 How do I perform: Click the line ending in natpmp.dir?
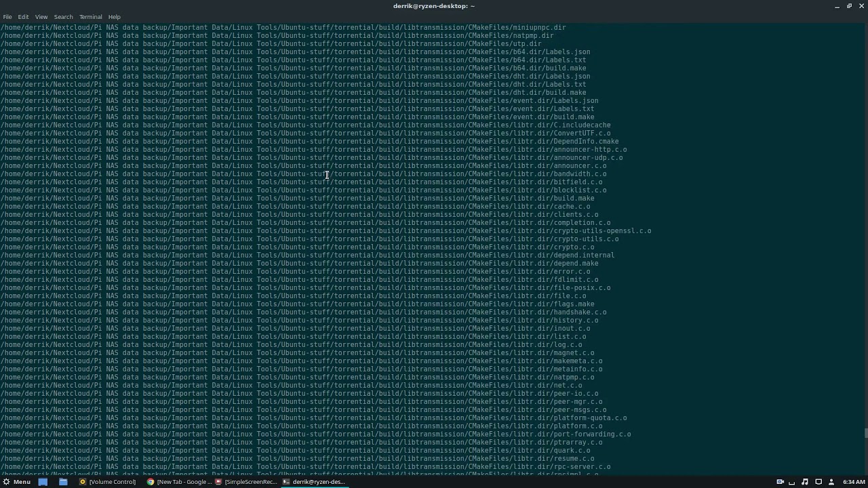(x=277, y=35)
